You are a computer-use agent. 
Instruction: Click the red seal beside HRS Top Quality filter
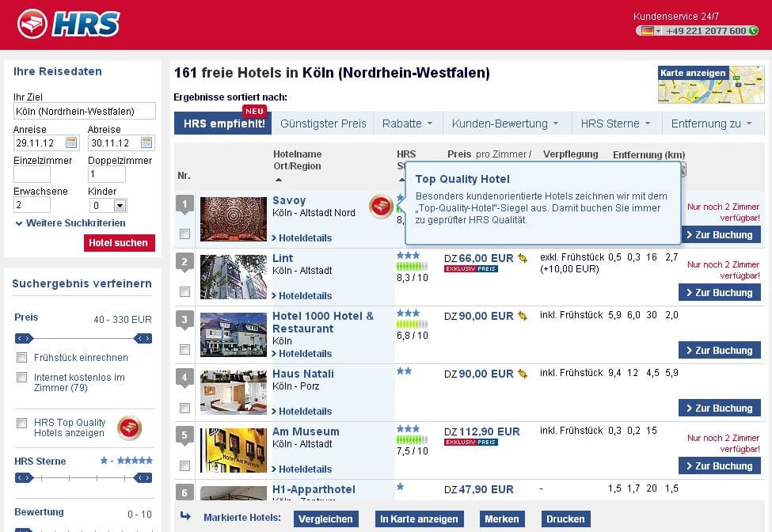130,427
